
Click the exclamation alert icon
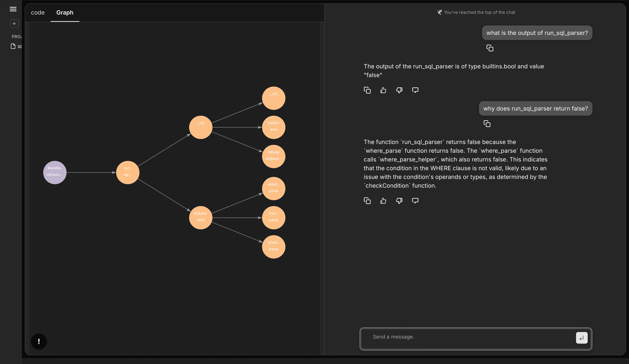(x=39, y=341)
